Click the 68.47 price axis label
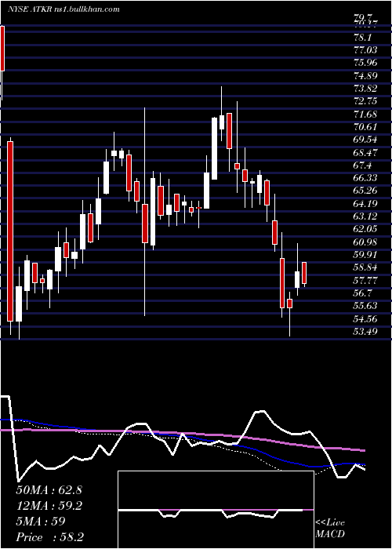The width and height of the screenshot is (392, 549). click(x=366, y=153)
